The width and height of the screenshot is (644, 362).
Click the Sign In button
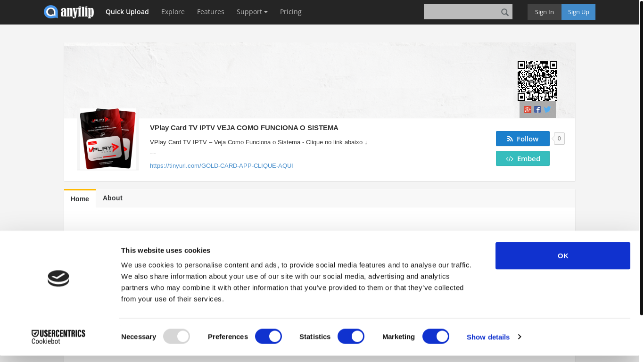pyautogui.click(x=545, y=12)
